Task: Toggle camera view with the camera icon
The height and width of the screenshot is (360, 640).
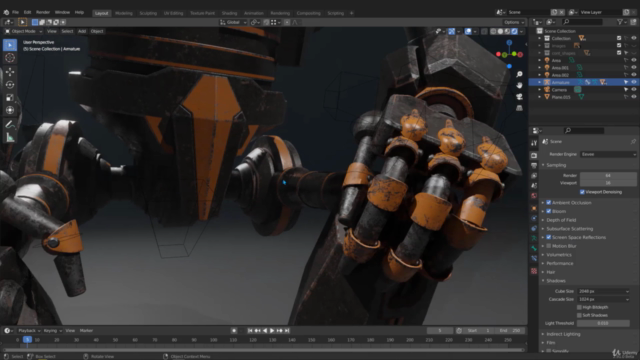Action: click(519, 97)
